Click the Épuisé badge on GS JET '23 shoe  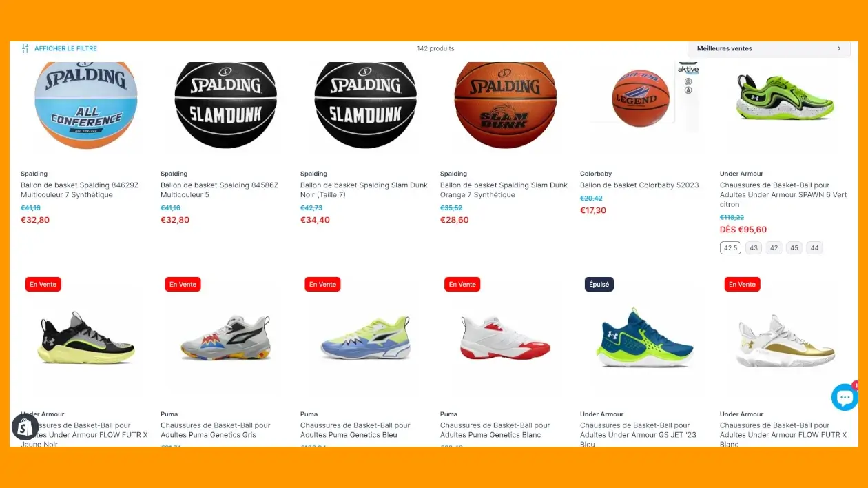tap(599, 284)
